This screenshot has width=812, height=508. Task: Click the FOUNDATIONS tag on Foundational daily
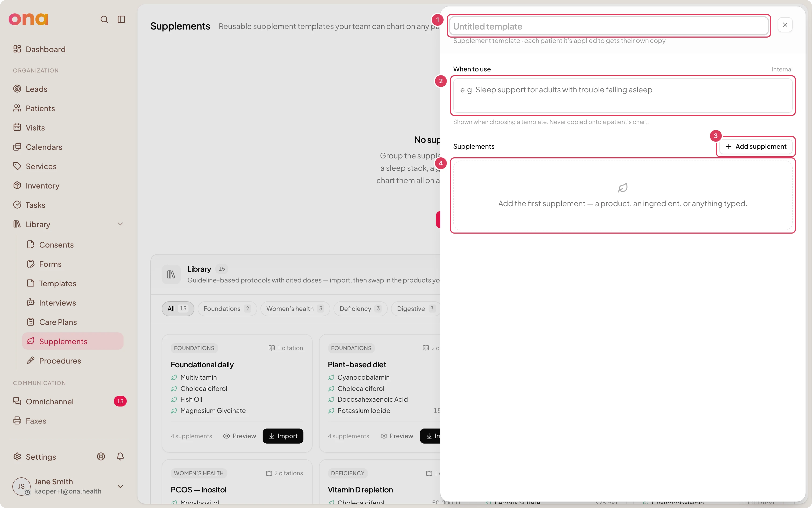tap(194, 348)
